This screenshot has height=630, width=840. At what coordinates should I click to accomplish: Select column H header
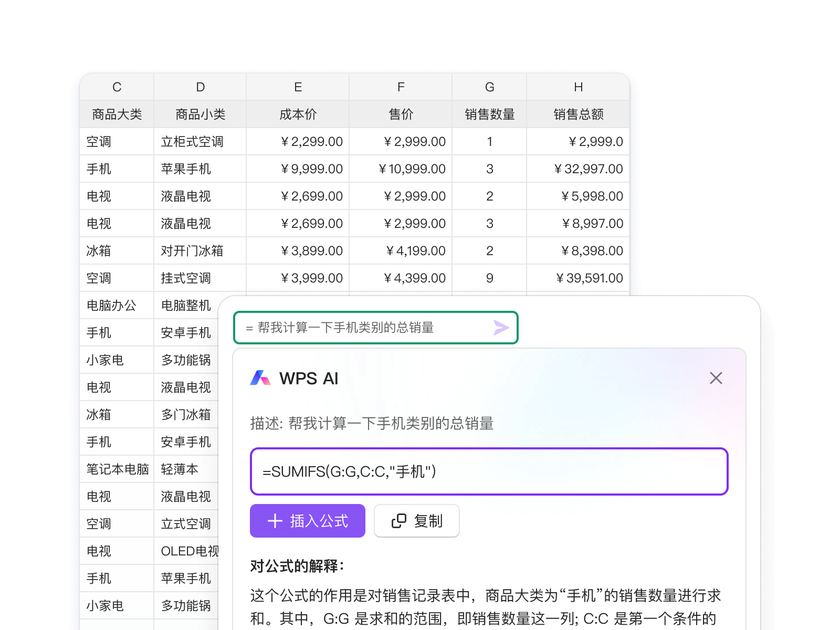click(578, 87)
